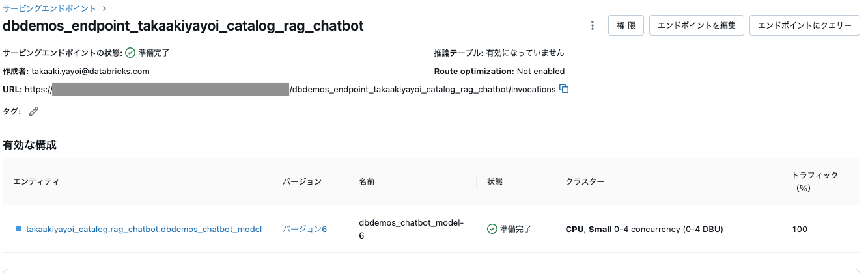Click the endpoint title dbdemos_endpoint_takaakiyayoi_catalog_rag_chatbot
This screenshot has height=277, width=868.
tap(183, 26)
